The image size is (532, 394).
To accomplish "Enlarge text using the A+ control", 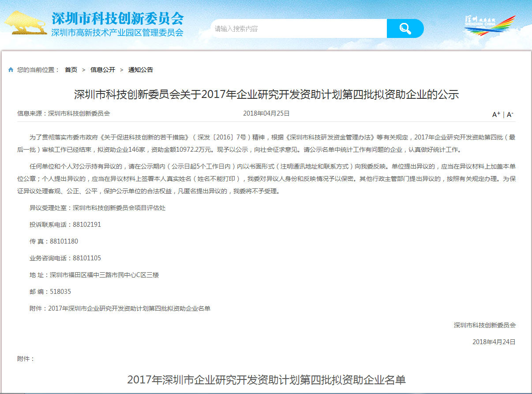I will coord(495,115).
